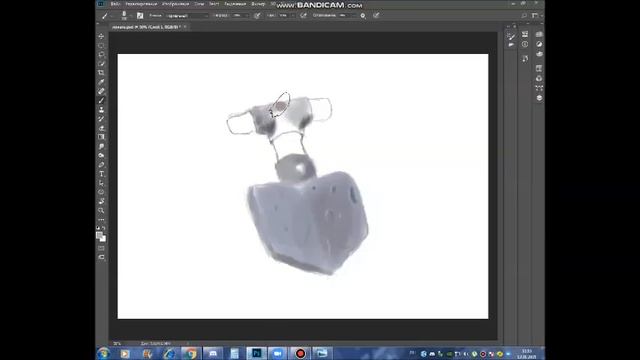Open the Слои menu
The width and height of the screenshot is (640, 360).
click(199, 4)
